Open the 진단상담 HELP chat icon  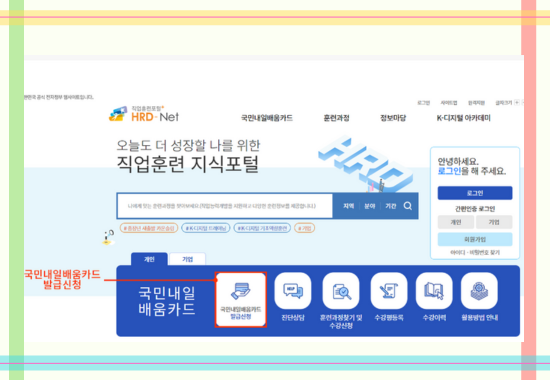pos(293,291)
